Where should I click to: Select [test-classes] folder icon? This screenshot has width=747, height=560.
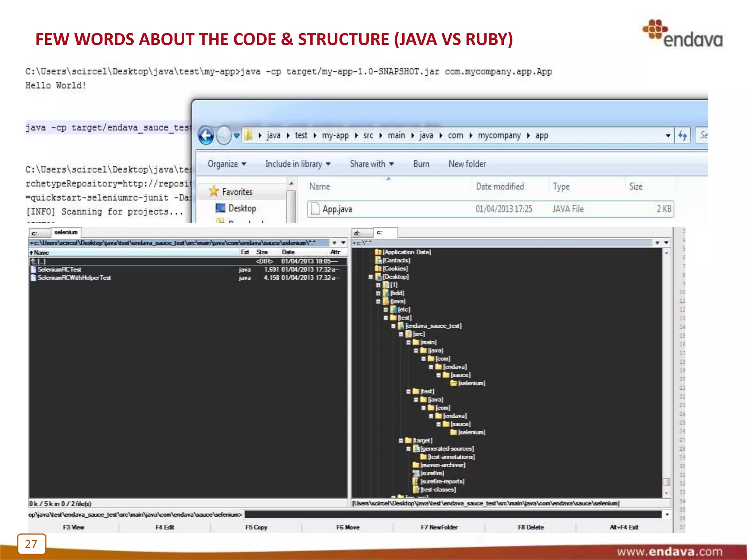point(416,490)
